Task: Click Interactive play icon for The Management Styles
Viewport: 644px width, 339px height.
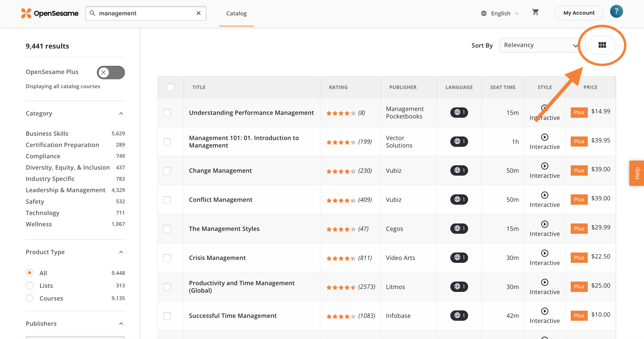Action: (545, 224)
